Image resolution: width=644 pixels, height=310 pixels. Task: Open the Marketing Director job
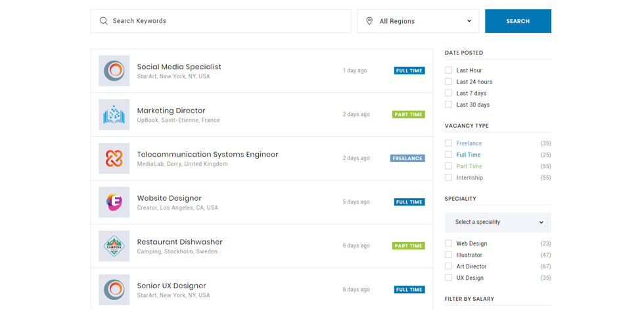coord(172,111)
